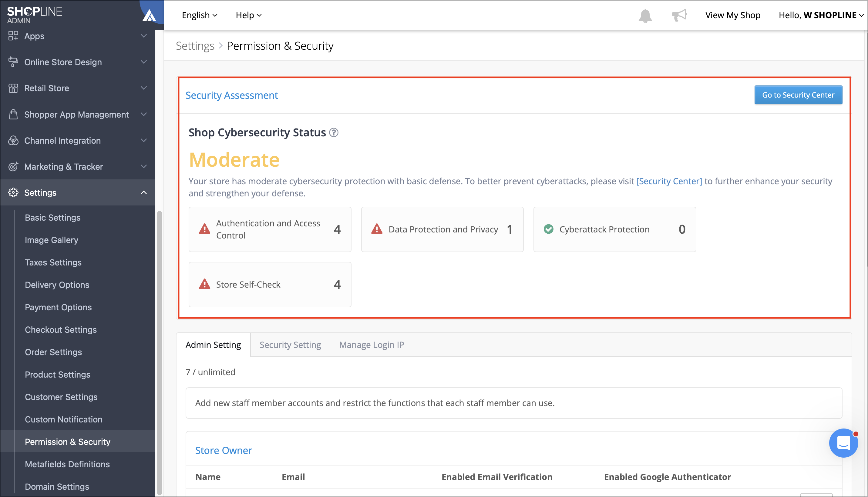Click the notification bell icon
Screen dimensions: 868x497
point(645,16)
